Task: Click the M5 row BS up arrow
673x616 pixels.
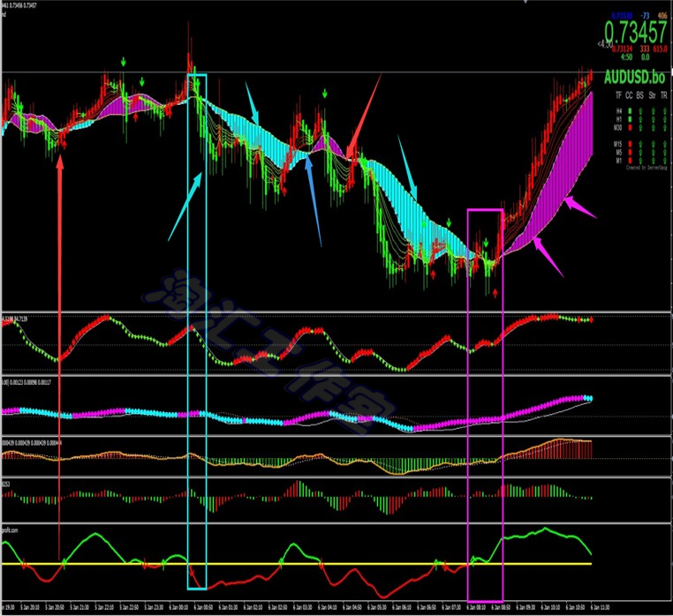Action: pyautogui.click(x=641, y=153)
